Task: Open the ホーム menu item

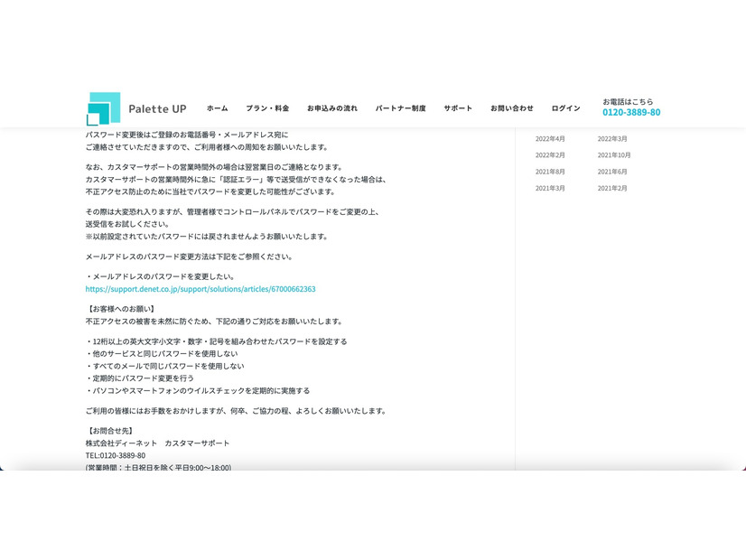Action: pyautogui.click(x=218, y=108)
